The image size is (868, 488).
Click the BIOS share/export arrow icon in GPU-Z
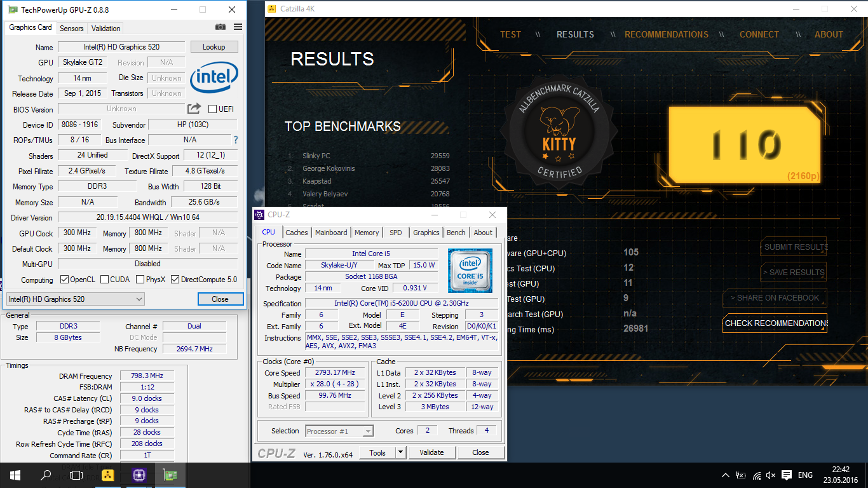(194, 109)
